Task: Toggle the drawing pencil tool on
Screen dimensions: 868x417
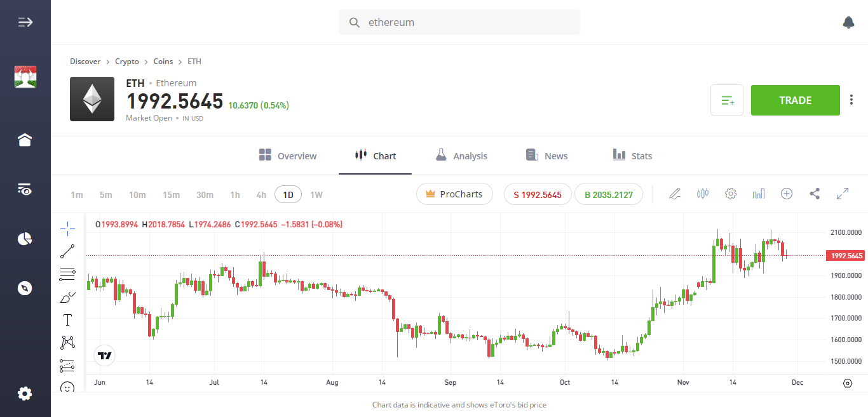Action: tap(674, 194)
